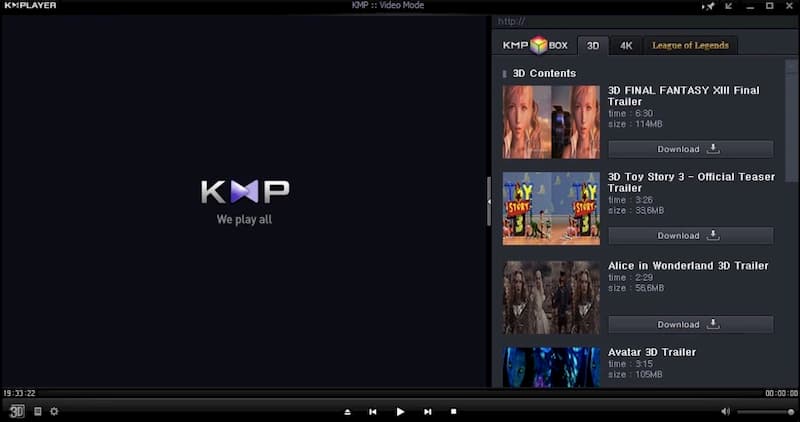Screen dimensions: 800x422
Task: Click the http:// address field
Action: click(645, 21)
